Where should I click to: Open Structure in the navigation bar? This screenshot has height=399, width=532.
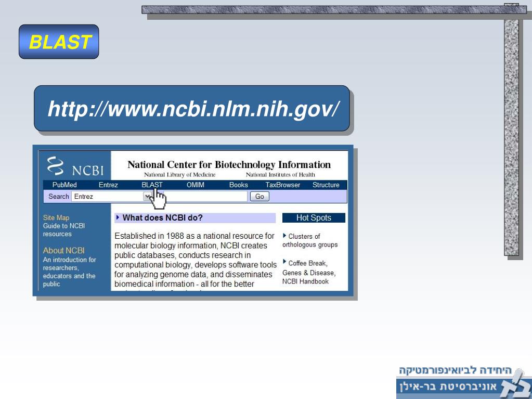pos(326,185)
